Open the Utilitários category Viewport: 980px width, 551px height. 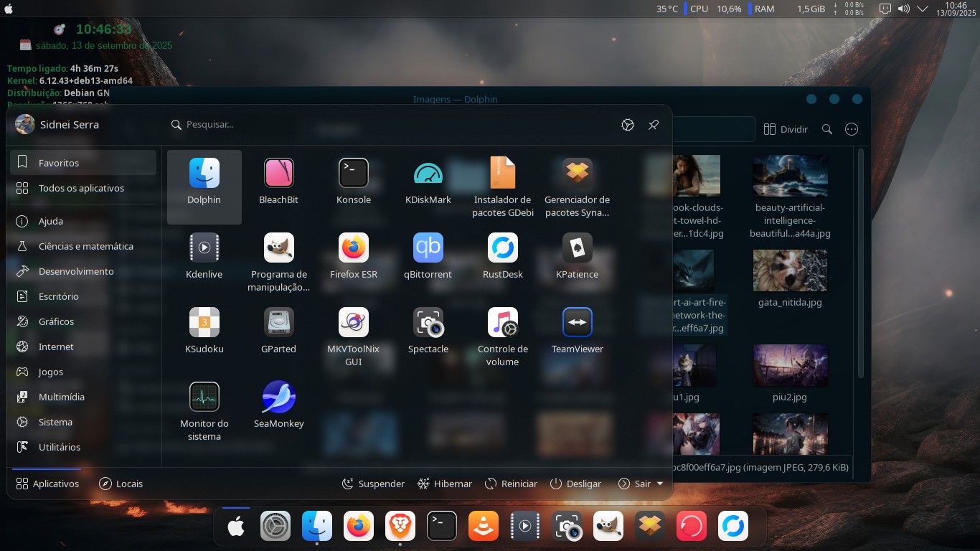click(x=83, y=447)
